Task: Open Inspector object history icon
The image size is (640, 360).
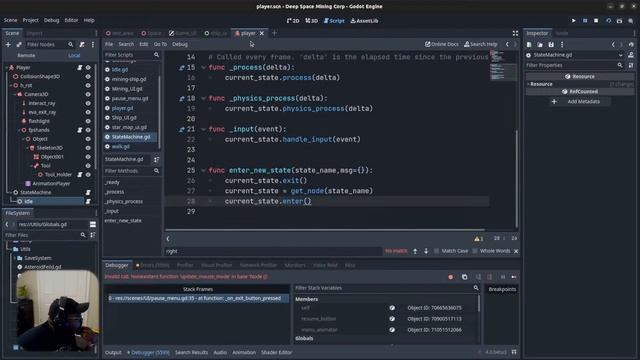Action: pyautogui.click(x=631, y=44)
